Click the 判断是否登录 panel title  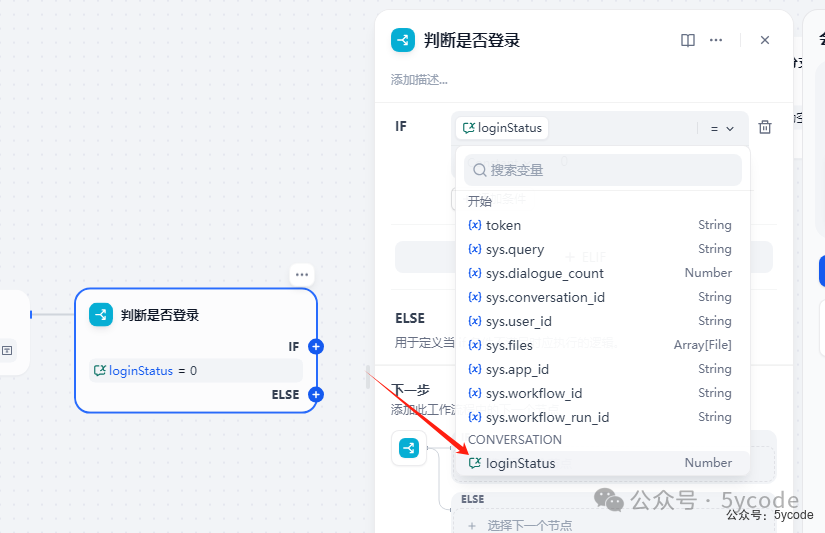472,40
